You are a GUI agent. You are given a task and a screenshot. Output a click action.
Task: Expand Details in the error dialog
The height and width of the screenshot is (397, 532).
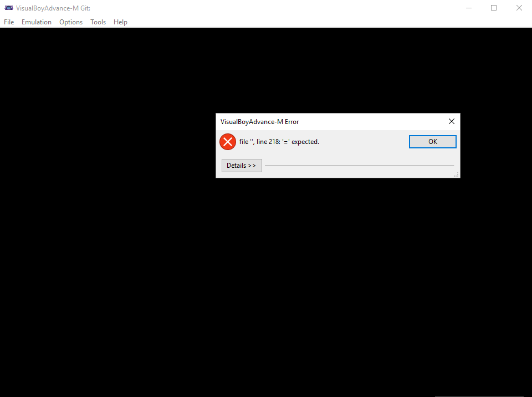point(242,166)
